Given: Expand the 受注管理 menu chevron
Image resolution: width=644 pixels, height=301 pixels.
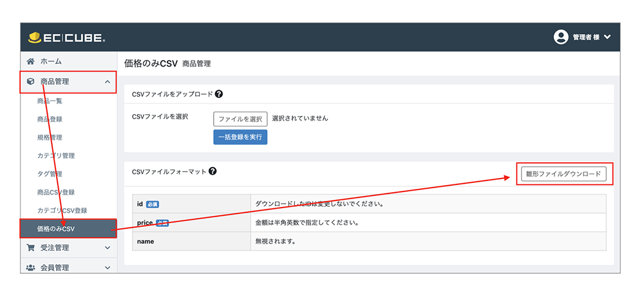Looking at the screenshot, I should [x=107, y=248].
